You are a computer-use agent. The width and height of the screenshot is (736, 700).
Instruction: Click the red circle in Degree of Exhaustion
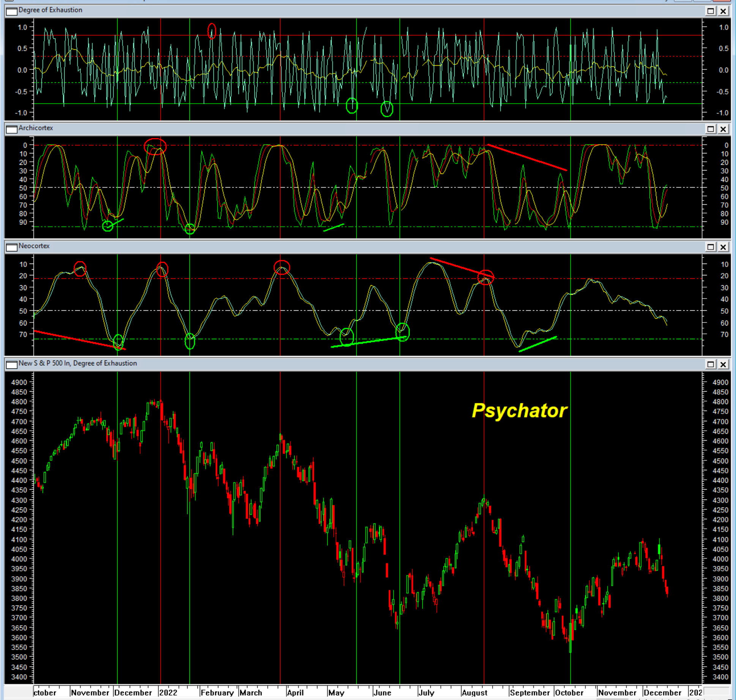212,31
